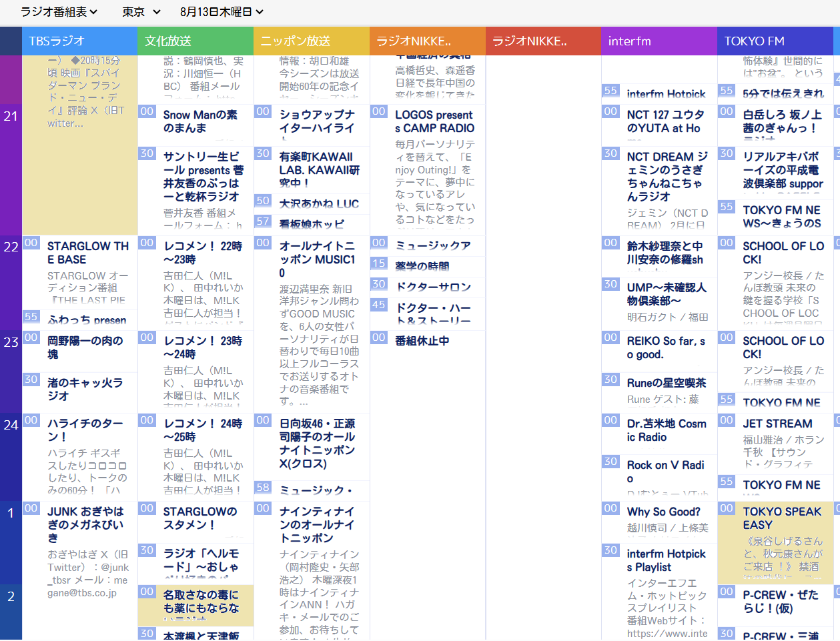Open ナインティナインのオールナイトニッポン program
Viewport: 840px width, 641px height.
317,525
